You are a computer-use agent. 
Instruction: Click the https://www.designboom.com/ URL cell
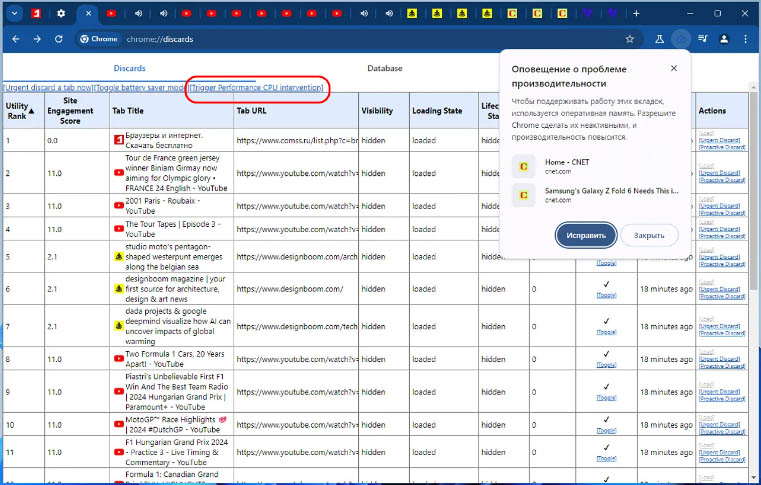[x=296, y=289]
